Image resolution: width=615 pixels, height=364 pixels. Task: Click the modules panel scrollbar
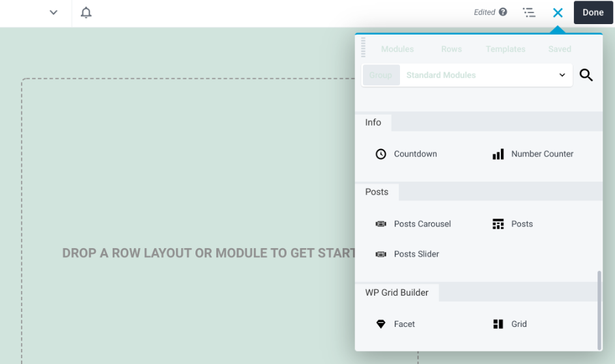click(599, 310)
